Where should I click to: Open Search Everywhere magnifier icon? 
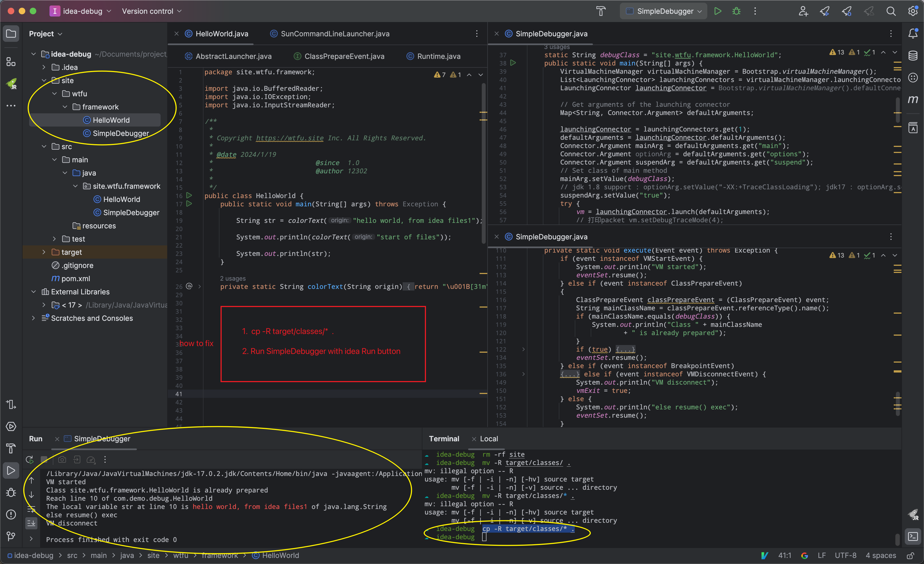pos(891,11)
